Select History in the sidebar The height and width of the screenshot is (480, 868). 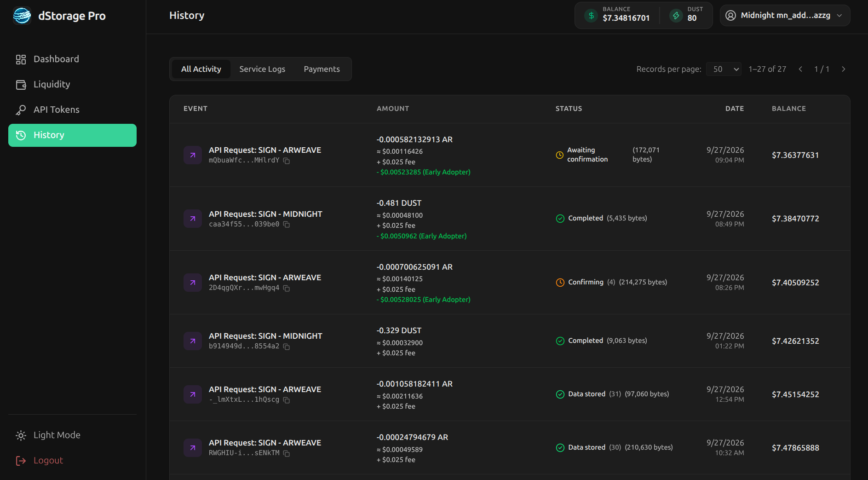(72, 135)
